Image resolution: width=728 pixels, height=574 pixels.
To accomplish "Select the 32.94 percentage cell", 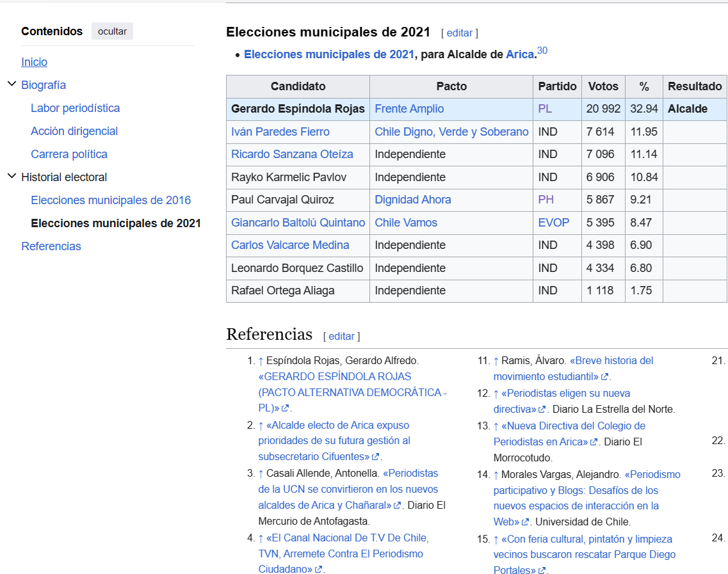I will coord(644,109).
